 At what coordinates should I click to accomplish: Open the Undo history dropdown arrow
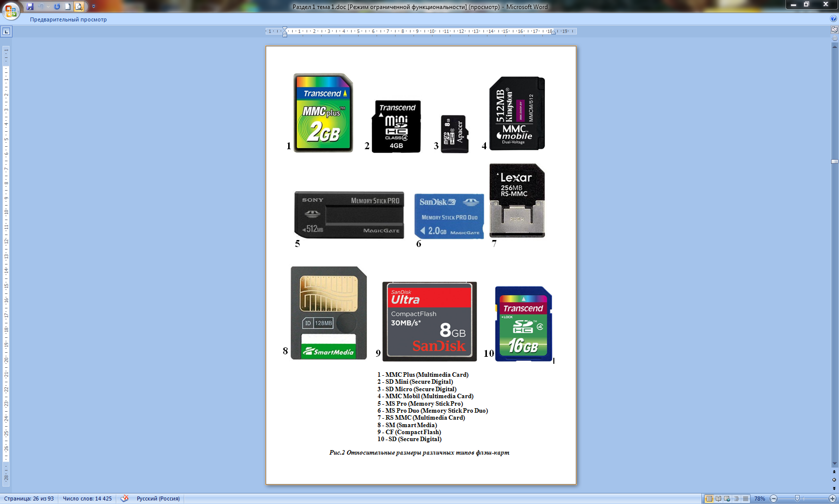[48, 6]
